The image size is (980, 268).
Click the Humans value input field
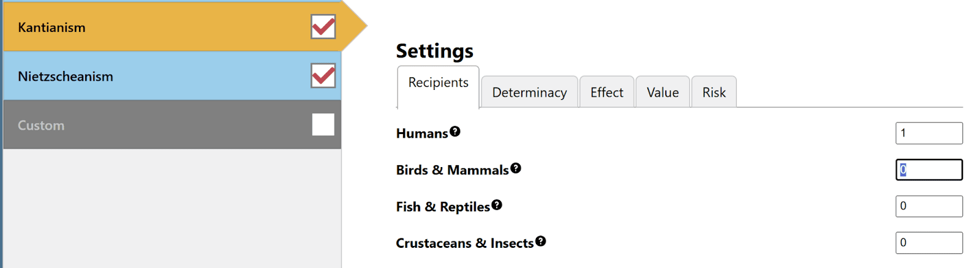[x=929, y=133]
